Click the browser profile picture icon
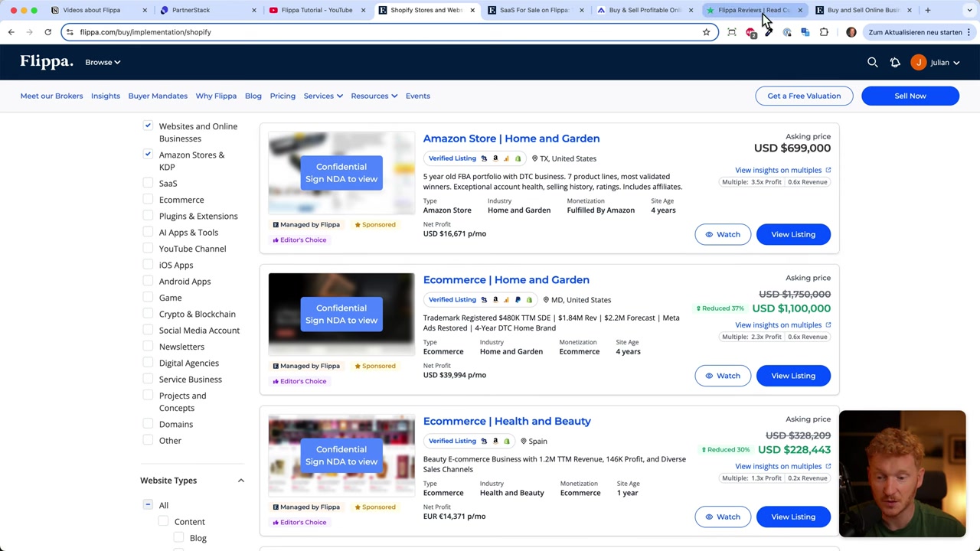Image resolution: width=980 pixels, height=551 pixels. click(x=851, y=32)
